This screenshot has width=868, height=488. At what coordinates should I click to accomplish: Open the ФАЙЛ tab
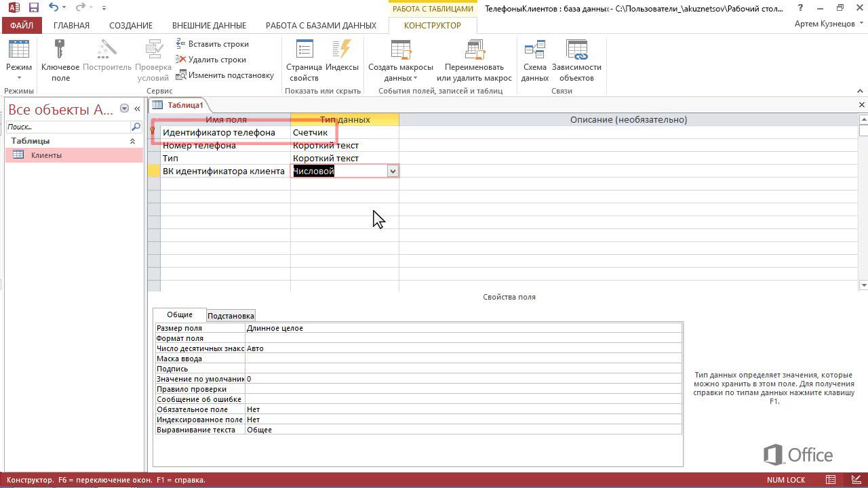pos(22,25)
